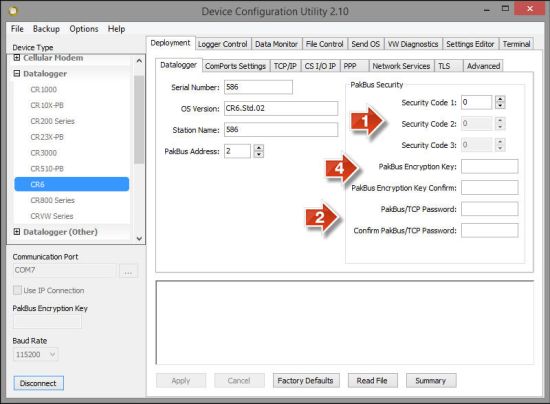The height and width of the screenshot is (404, 550).
Task: Click the Station Name field
Action: pyautogui.click(x=281, y=130)
